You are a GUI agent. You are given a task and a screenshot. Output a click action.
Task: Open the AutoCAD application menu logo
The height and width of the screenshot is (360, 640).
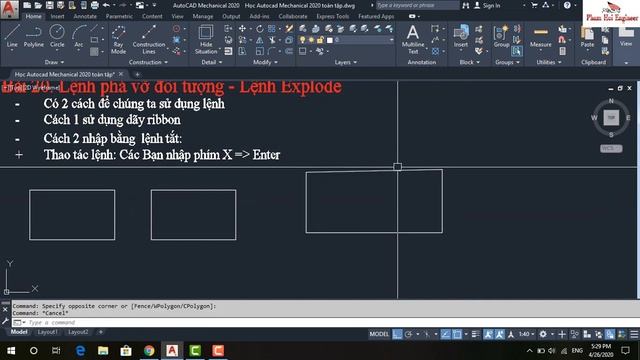click(x=9, y=9)
